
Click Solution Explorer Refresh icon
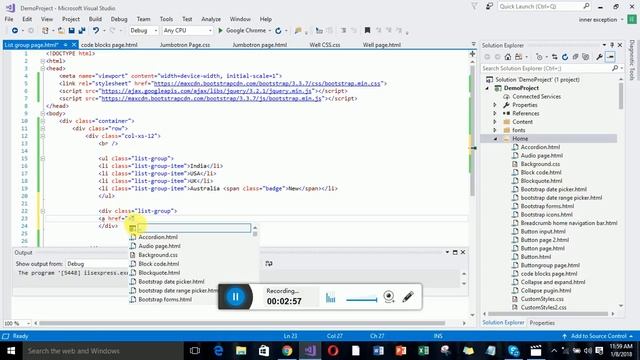point(565,57)
